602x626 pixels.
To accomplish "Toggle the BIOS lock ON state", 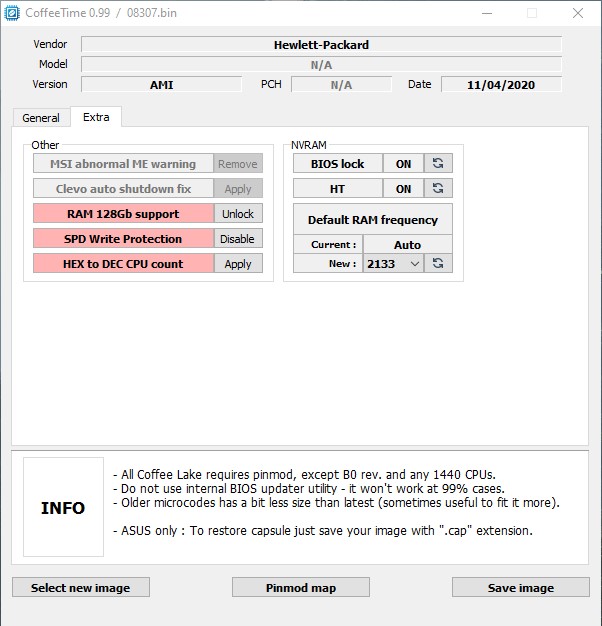I will [x=403, y=163].
